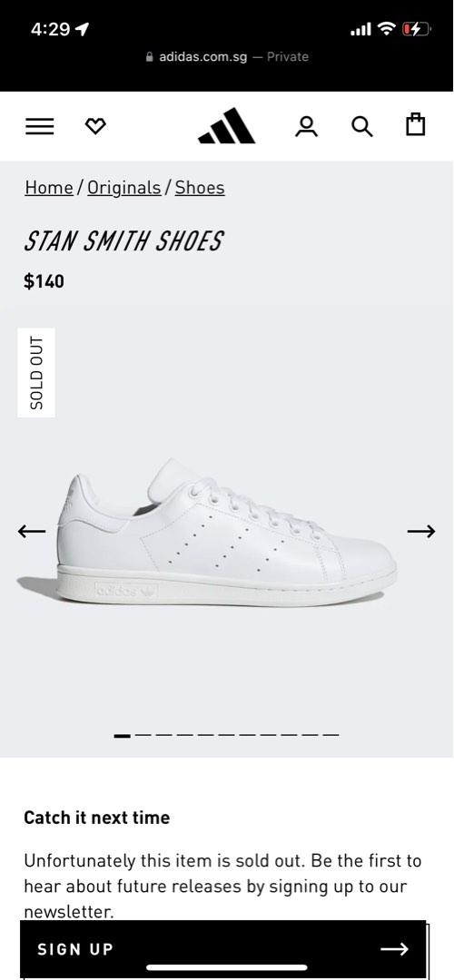This screenshot has width=454, height=980.
Task: Open the hamburger navigation menu
Action: [x=39, y=126]
